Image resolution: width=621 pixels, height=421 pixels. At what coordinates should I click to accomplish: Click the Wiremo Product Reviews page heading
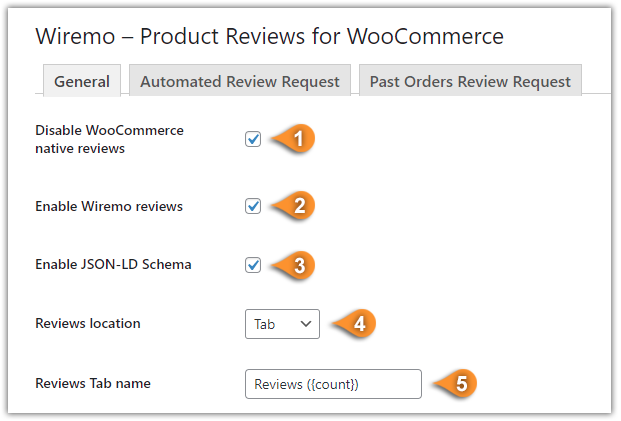pyautogui.click(x=269, y=36)
